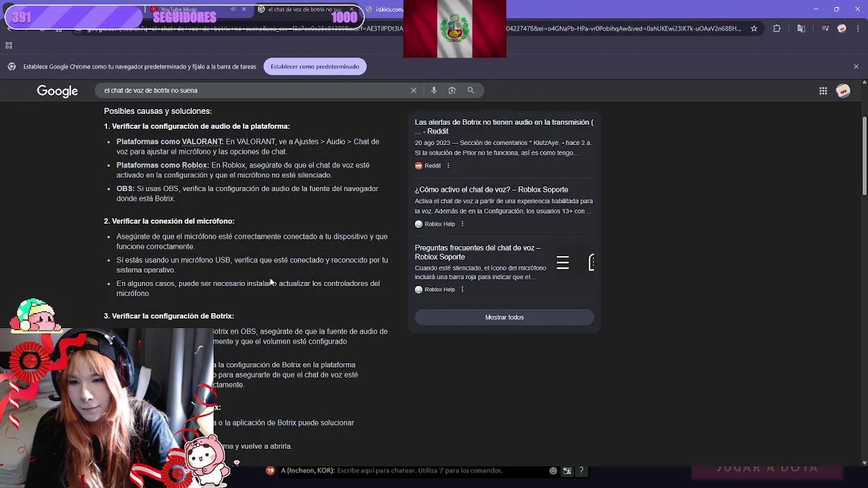Click the bullet 'Si estás usando un micrófono USB'
868x488 pixels.
pos(252,265)
